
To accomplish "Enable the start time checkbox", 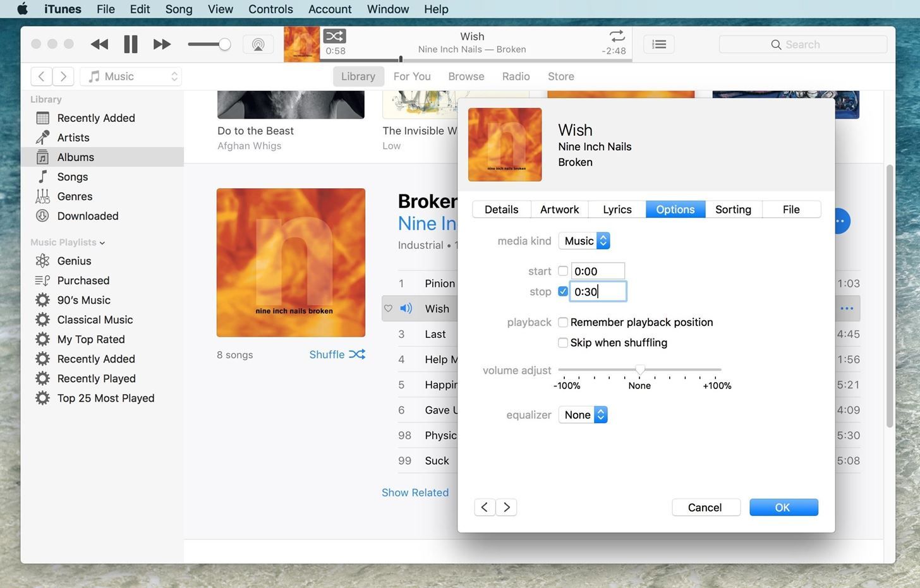I will click(x=563, y=271).
